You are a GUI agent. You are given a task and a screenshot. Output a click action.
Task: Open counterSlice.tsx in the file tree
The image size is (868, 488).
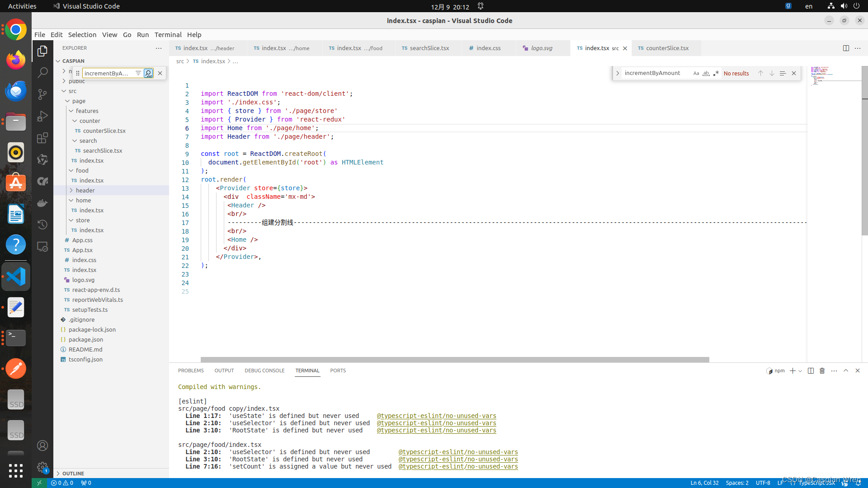(104, 131)
